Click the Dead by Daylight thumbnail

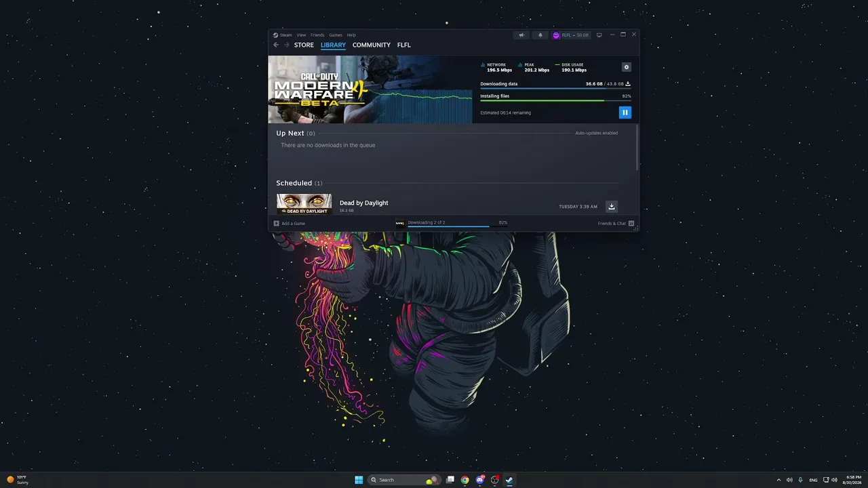coord(304,204)
